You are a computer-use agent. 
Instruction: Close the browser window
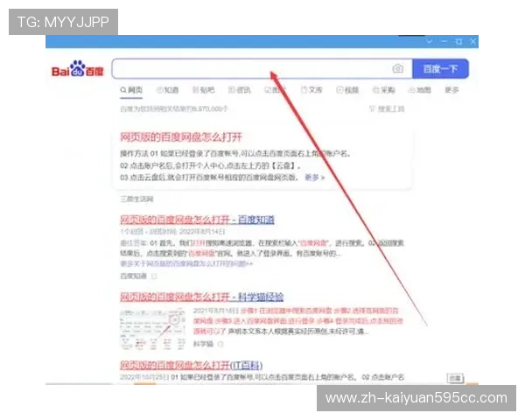[472, 41]
